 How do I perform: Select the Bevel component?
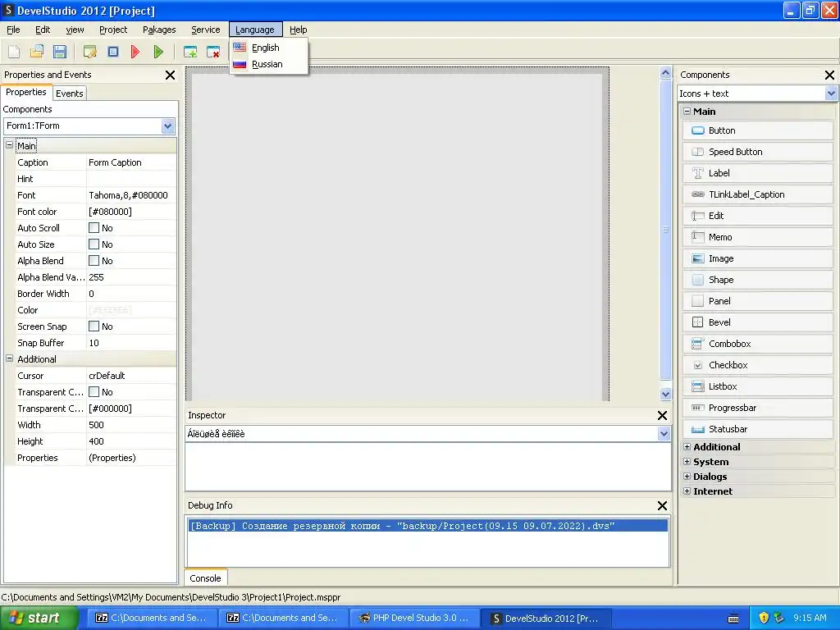tap(757, 322)
